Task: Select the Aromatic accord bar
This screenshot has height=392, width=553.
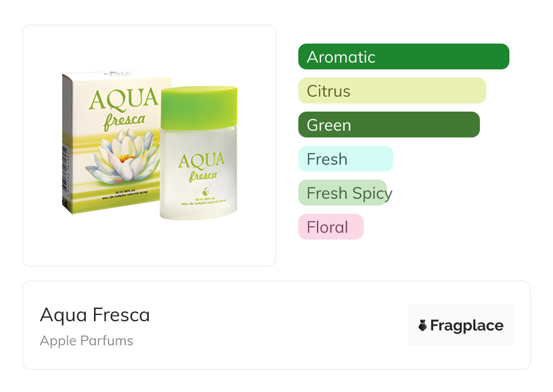Action: [x=403, y=57]
